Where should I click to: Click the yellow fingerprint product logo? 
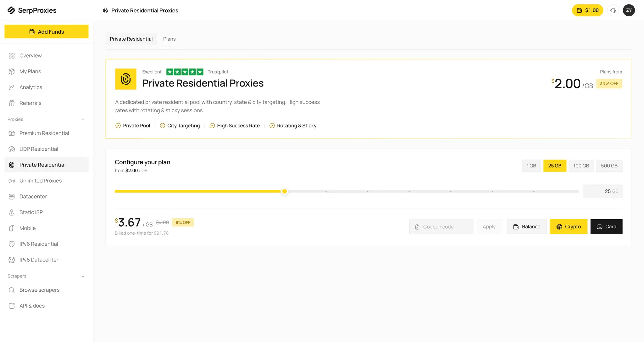[x=126, y=79]
